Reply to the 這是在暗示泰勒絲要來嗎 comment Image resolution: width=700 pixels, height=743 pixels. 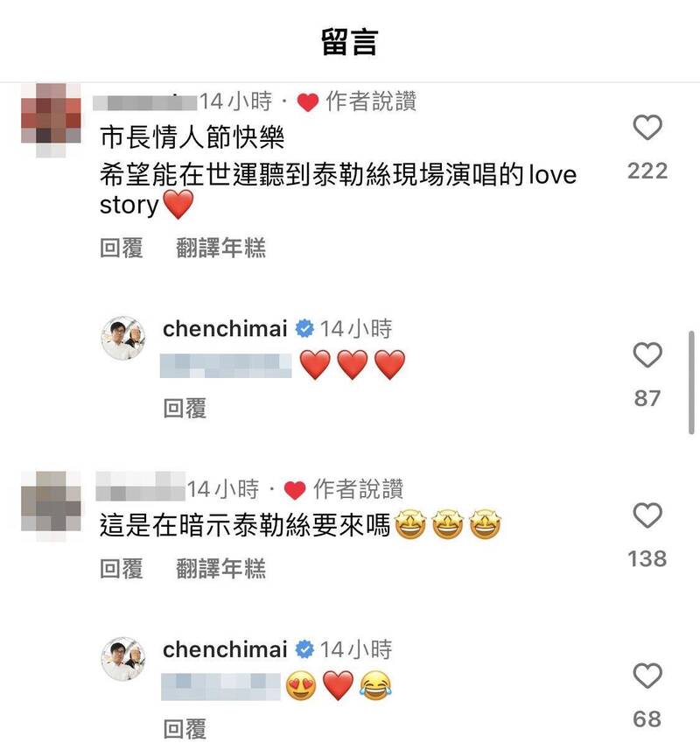[122, 569]
